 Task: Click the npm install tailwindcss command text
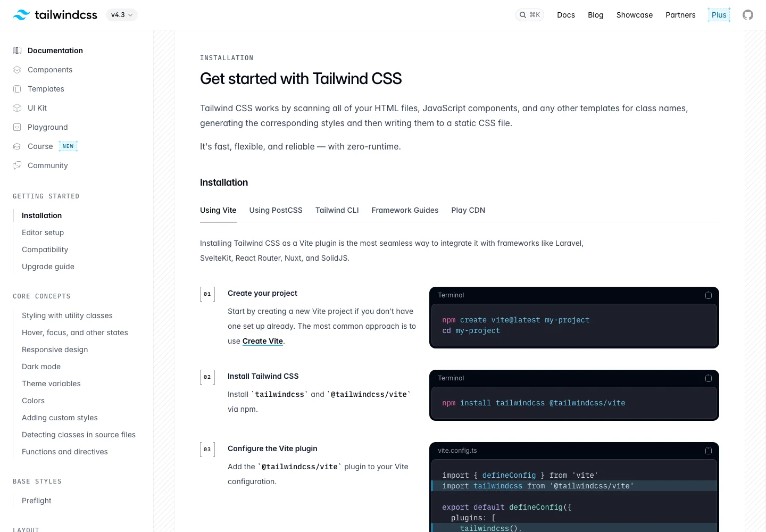pos(534,403)
